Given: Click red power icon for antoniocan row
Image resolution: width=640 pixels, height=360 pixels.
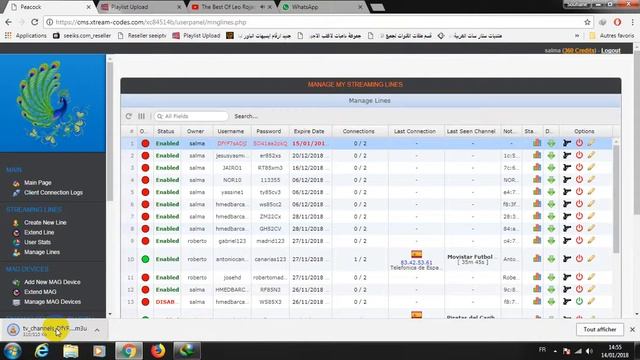Looking at the screenshot, I should point(579,258).
